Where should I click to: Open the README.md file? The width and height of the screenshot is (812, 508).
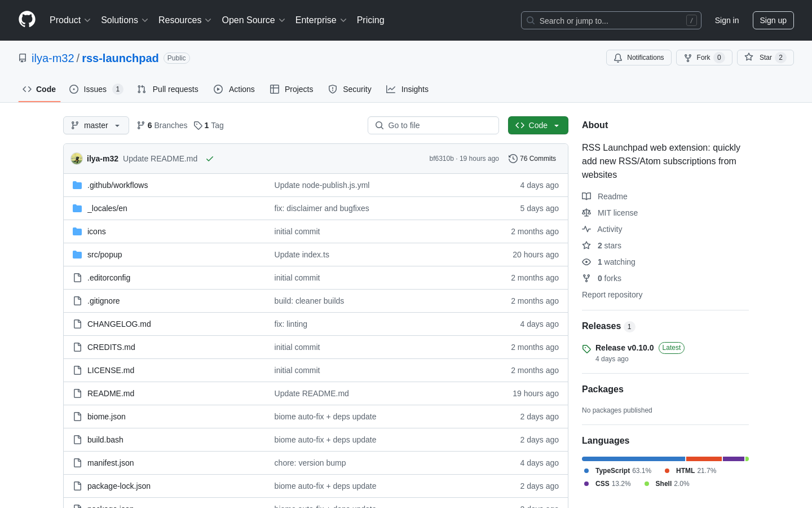coord(111,393)
